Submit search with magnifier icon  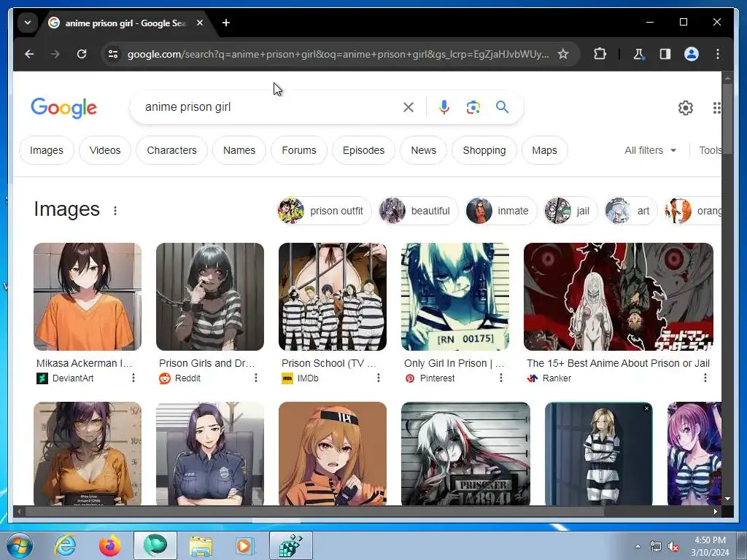pyautogui.click(x=502, y=107)
